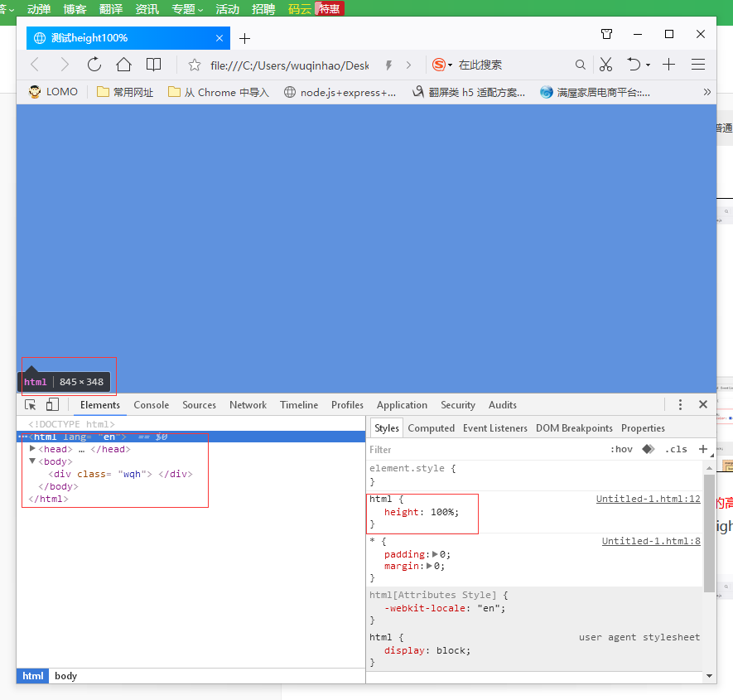Viewport: 733px width, 700px height.
Task: Add new style rule with plus icon
Action: pos(703,449)
